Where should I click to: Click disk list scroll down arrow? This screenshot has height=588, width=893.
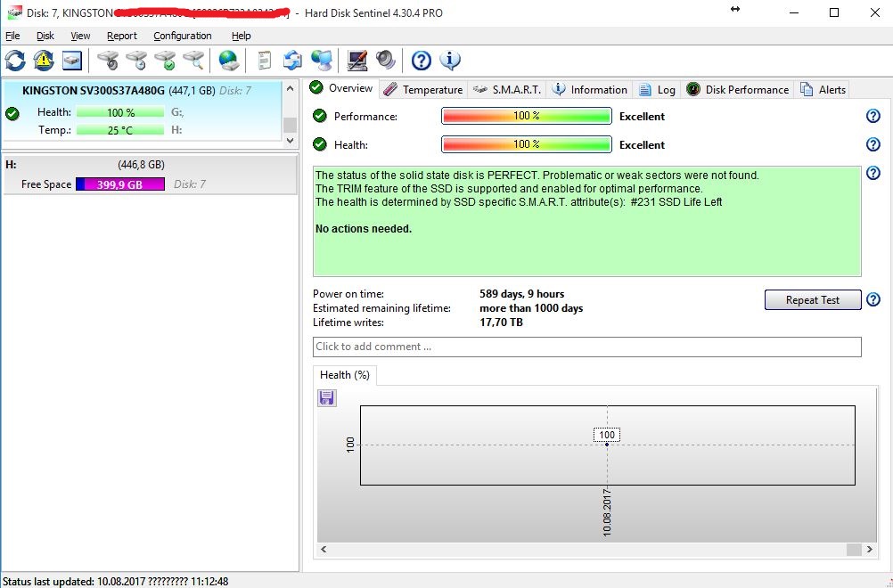290,140
